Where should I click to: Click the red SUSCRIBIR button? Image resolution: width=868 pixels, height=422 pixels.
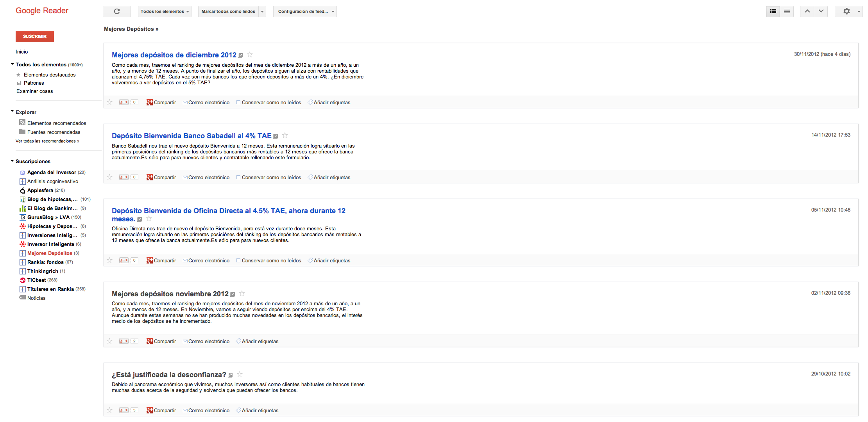point(35,36)
